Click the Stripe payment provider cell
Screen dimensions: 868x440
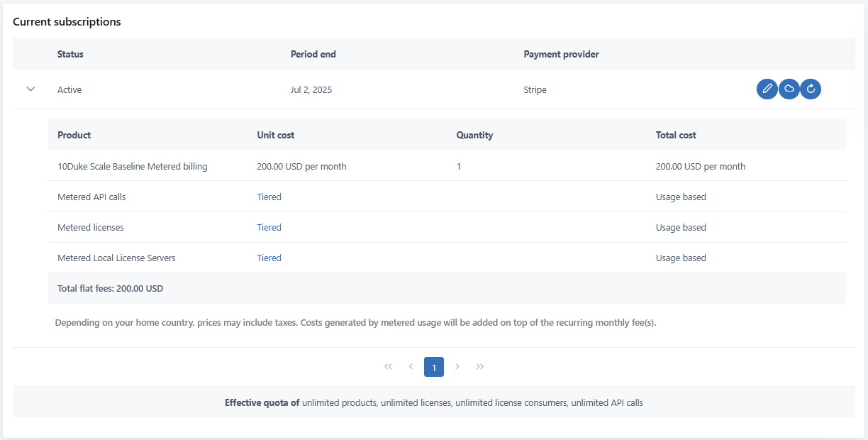[x=535, y=90]
